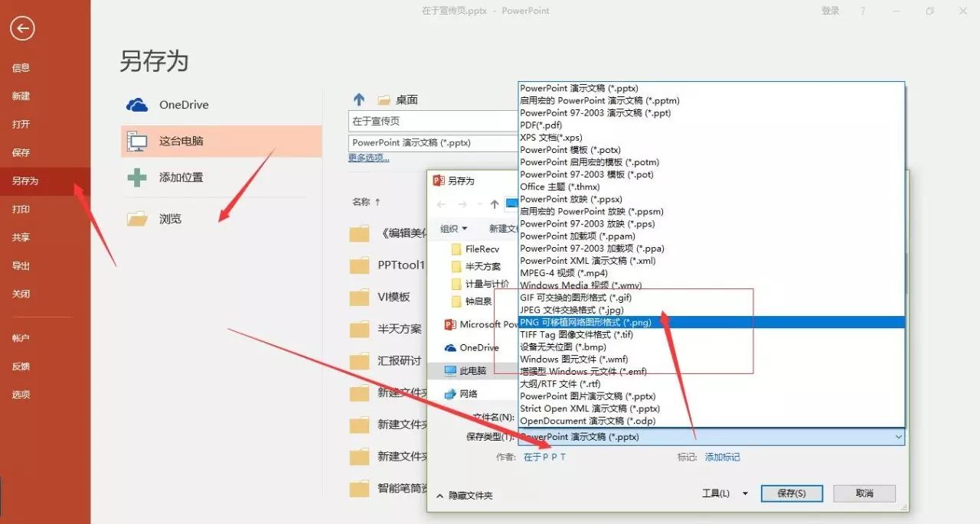Click the 添加位置 plus icon
This screenshot has height=524, width=980.
click(137, 177)
